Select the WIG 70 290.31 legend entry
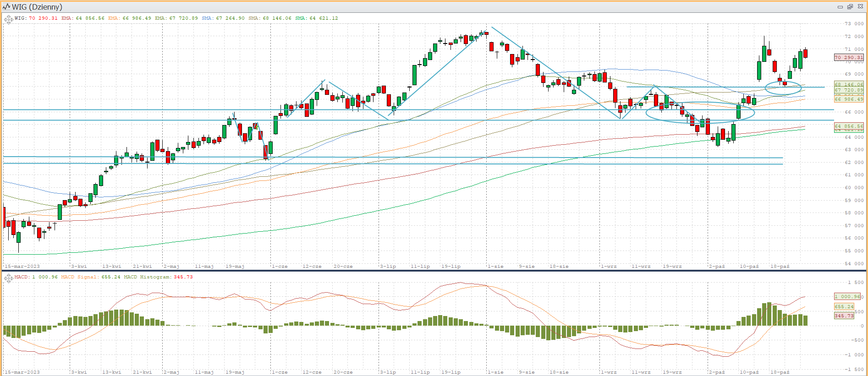Screen dimensions: 868x376 [x=36, y=18]
